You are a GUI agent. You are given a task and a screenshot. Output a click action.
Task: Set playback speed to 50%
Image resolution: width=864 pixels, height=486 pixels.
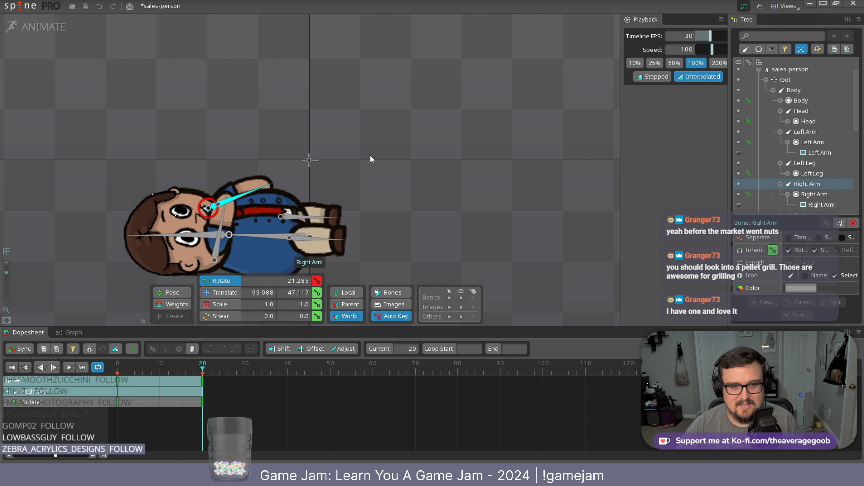[x=674, y=63]
